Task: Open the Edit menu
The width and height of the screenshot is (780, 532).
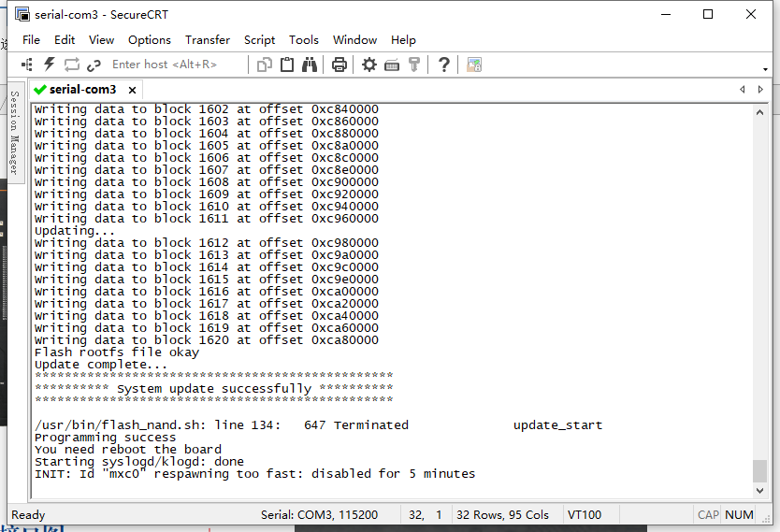Action: pos(65,40)
